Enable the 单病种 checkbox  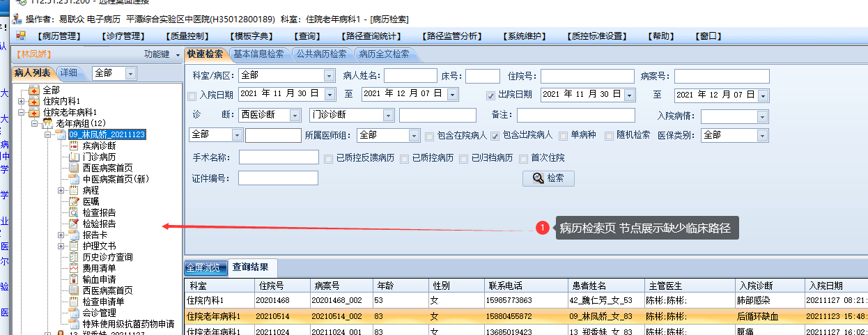pos(563,136)
